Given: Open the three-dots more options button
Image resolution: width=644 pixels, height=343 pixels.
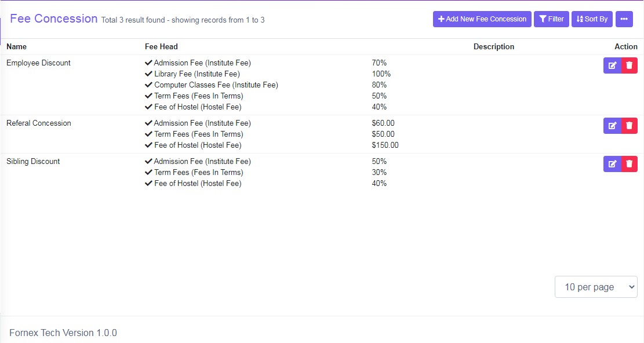Looking at the screenshot, I should 624,19.
